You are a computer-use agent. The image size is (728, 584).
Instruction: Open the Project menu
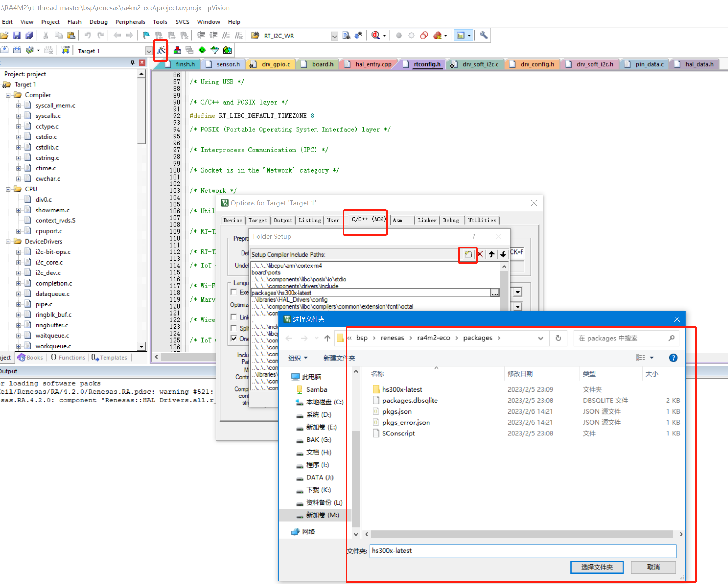click(x=50, y=22)
